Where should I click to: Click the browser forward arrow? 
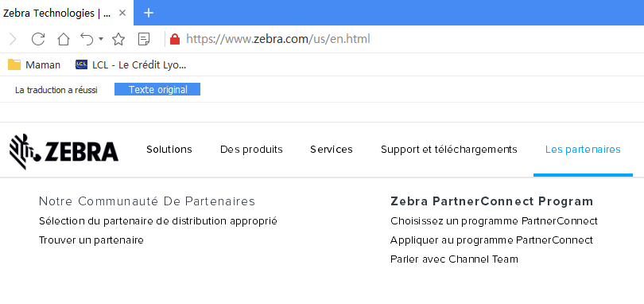[x=13, y=40]
